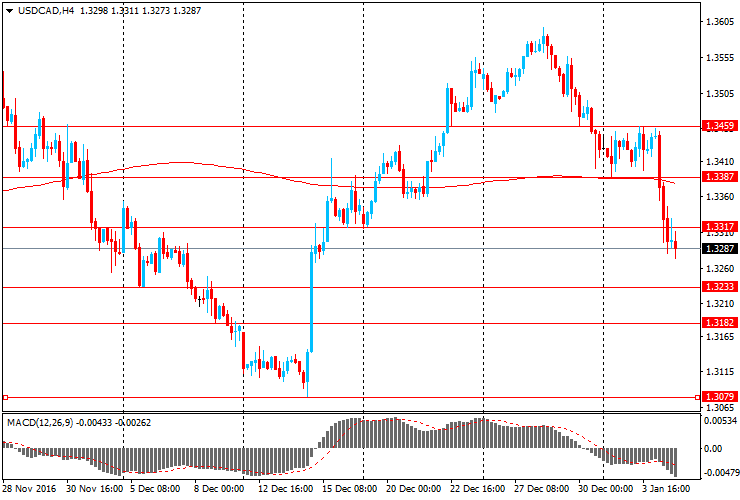Image resolution: width=740 pixels, height=500 pixels.
Task: Click the 1.3505 price axis value
Action: 719,93
